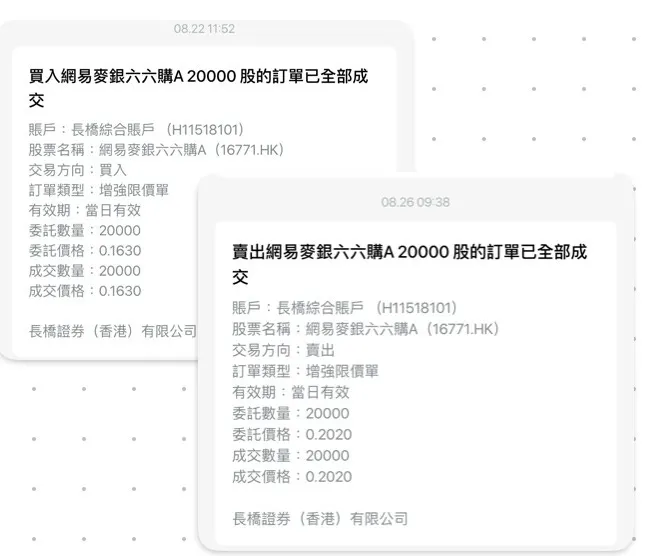Click broker signature in the buy card
The image size is (647, 556).
click(113, 331)
